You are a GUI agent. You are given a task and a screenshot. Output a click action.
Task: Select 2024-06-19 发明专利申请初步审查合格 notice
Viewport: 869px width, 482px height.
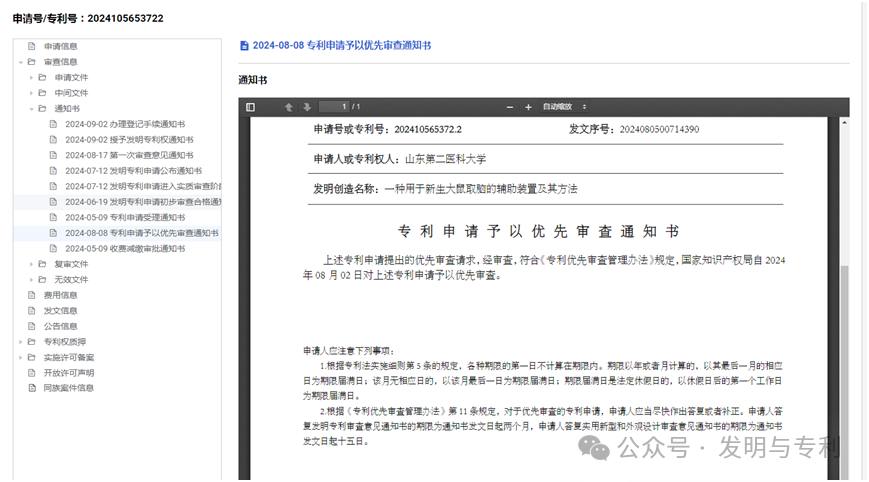click(x=143, y=202)
